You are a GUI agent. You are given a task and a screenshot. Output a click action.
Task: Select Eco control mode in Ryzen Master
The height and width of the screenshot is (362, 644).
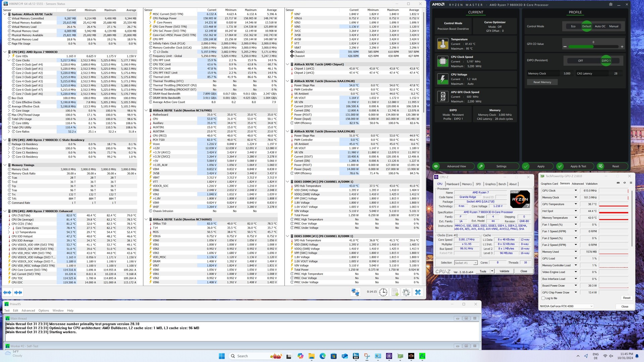(x=573, y=26)
